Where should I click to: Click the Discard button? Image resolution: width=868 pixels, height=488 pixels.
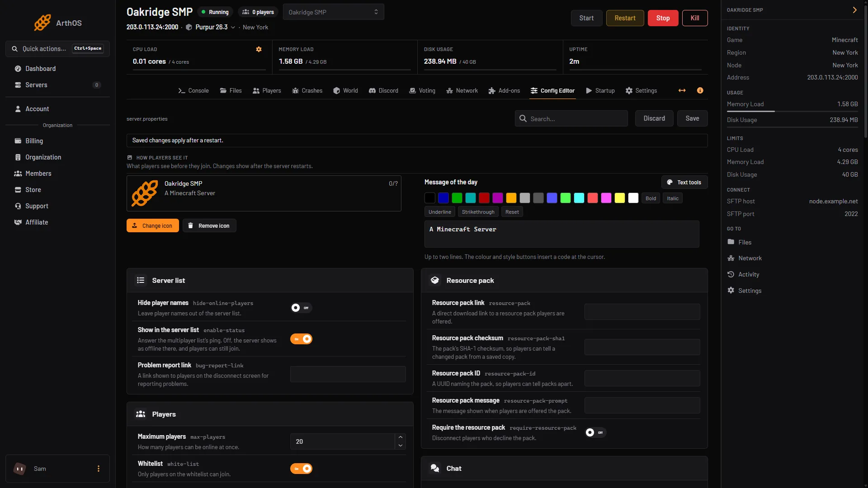654,118
